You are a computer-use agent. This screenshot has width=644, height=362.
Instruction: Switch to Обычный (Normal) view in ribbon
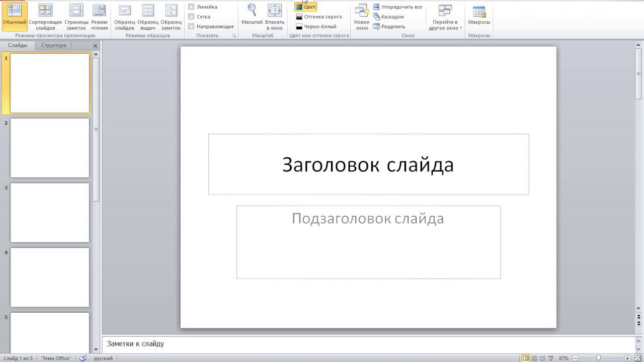click(x=15, y=17)
